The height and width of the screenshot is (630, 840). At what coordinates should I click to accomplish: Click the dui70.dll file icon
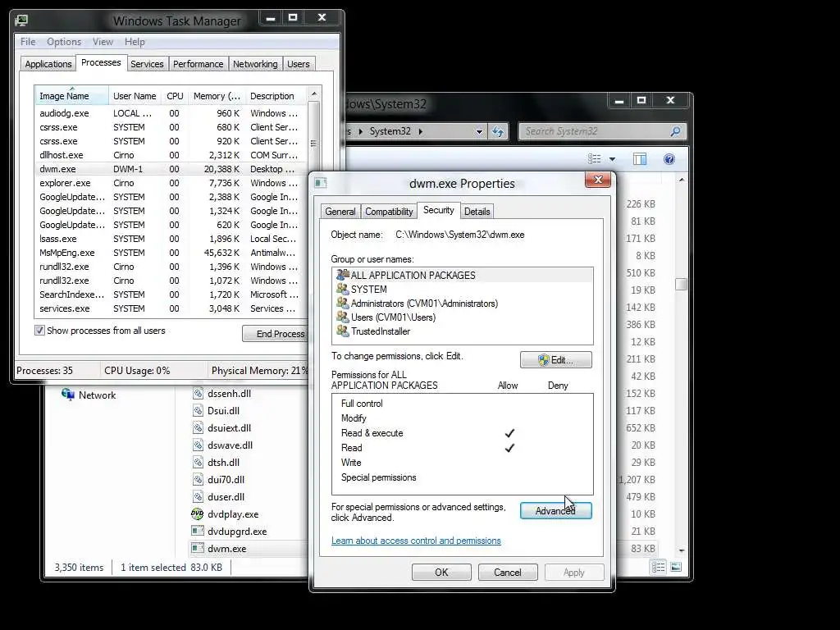[x=198, y=479]
